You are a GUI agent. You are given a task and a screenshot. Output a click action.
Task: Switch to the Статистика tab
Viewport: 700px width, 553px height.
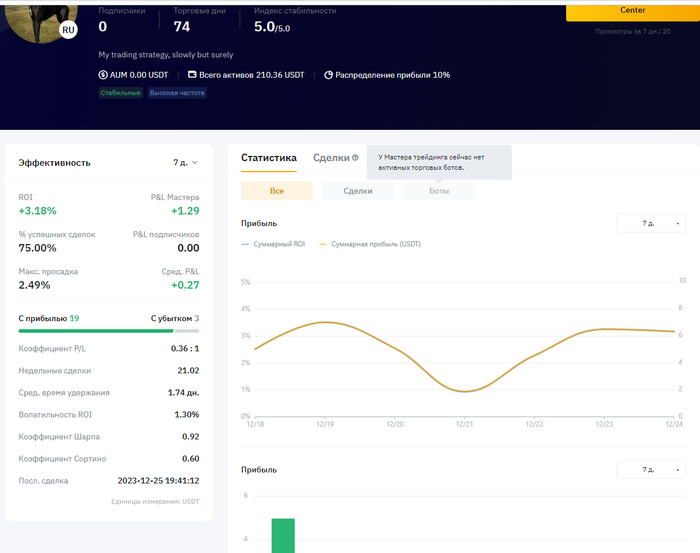(269, 158)
